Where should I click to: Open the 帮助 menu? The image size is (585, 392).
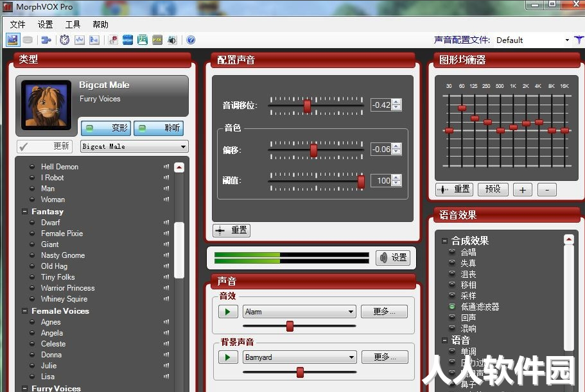(100, 24)
